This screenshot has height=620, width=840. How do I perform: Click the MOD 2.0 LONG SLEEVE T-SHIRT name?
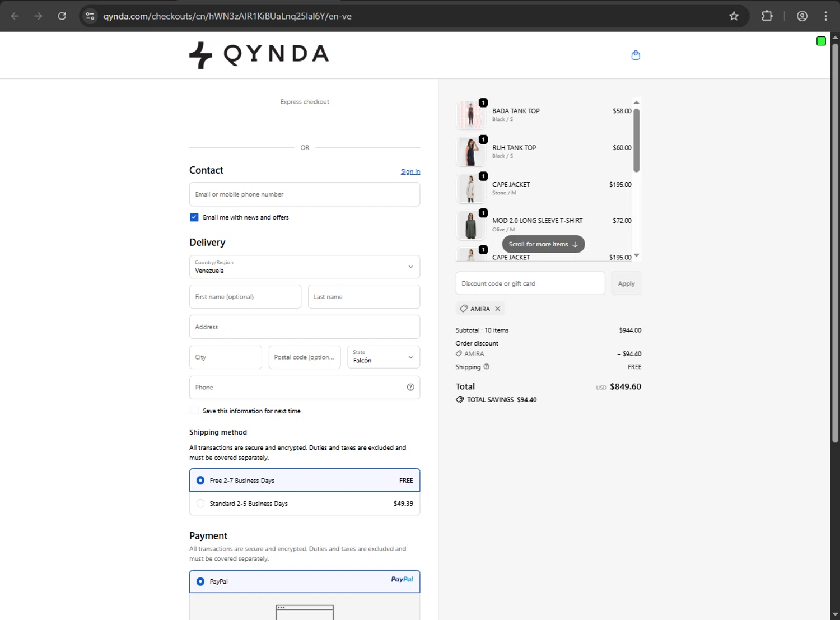click(x=538, y=221)
